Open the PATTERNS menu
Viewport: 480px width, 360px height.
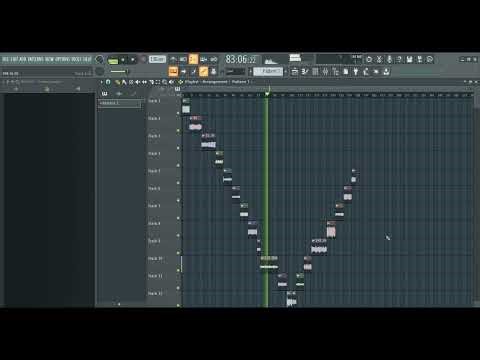(35, 59)
